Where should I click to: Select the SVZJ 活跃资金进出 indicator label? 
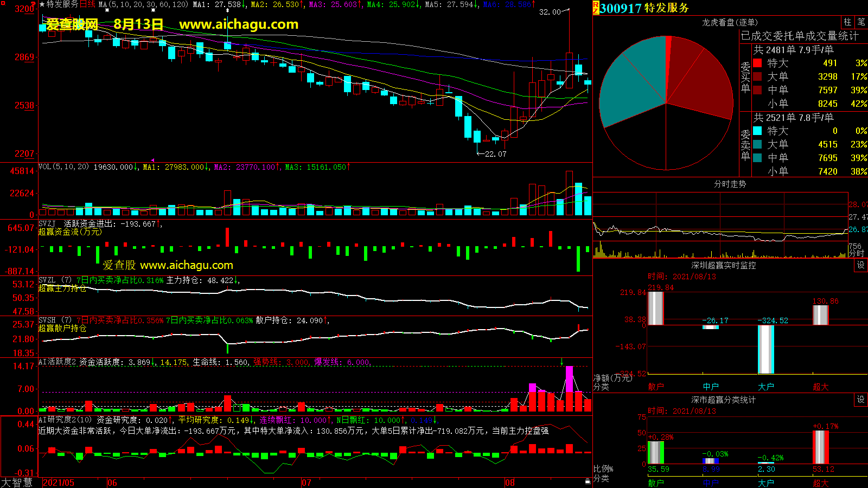click(x=47, y=223)
